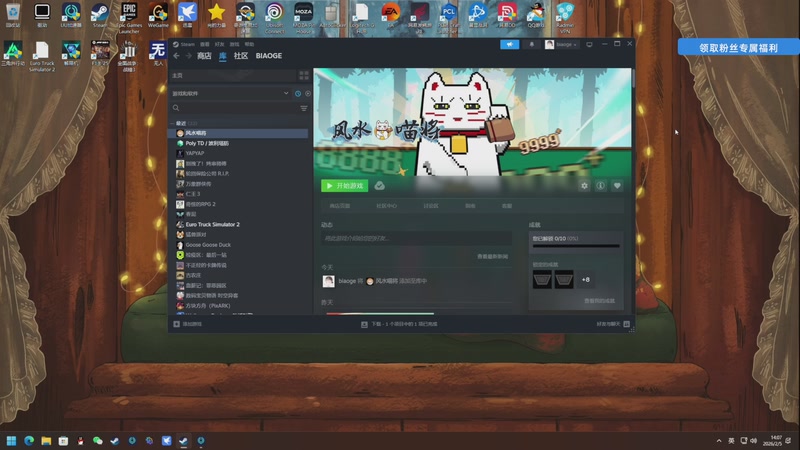Switch to the 库 library tab

222,56
